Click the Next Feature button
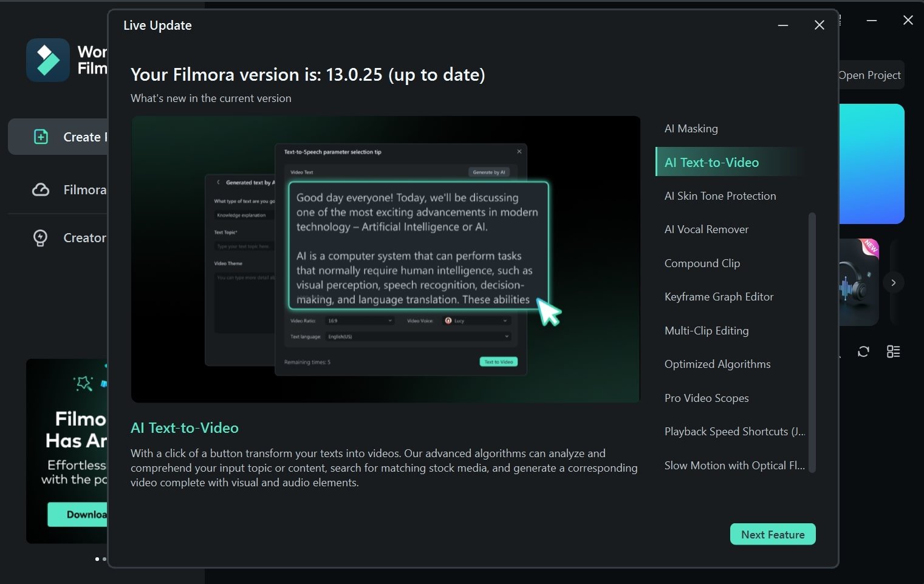Image resolution: width=924 pixels, height=584 pixels. click(772, 534)
